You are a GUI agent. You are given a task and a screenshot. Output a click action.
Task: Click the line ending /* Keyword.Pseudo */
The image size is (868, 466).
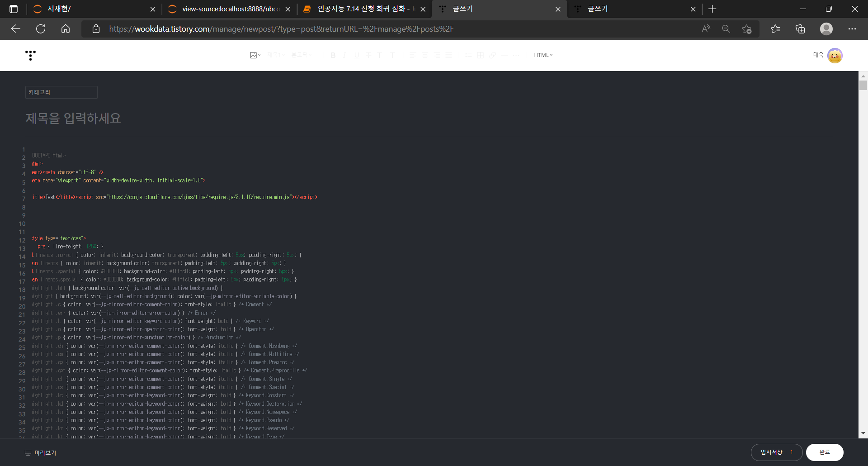160,420
